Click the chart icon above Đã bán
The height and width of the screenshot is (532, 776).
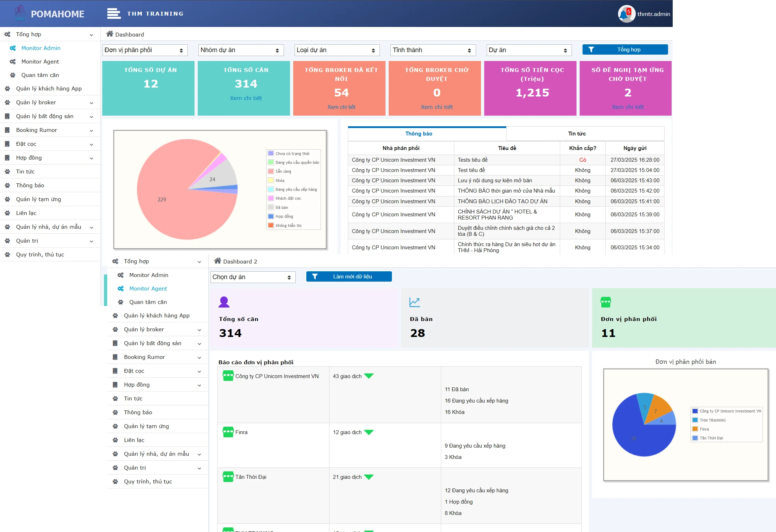pyautogui.click(x=415, y=302)
